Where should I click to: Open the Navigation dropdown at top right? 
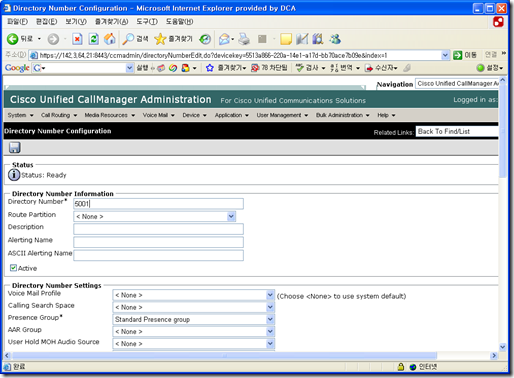coord(457,84)
